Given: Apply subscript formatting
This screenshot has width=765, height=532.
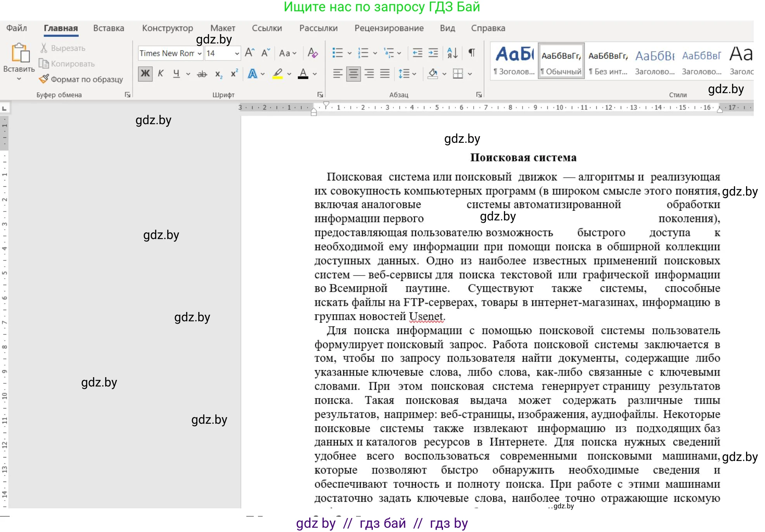Looking at the screenshot, I should pos(218,74).
